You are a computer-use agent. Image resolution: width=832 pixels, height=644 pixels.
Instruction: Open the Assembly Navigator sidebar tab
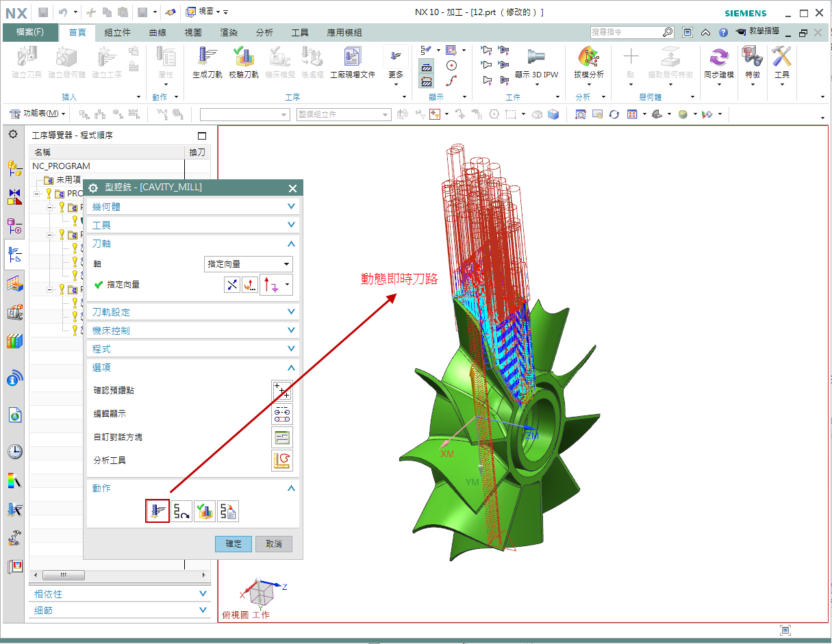(x=14, y=168)
